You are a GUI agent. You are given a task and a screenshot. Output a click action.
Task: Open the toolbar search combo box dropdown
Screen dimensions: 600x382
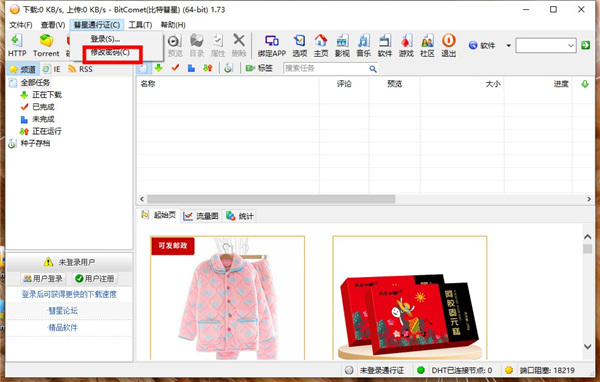[571, 46]
